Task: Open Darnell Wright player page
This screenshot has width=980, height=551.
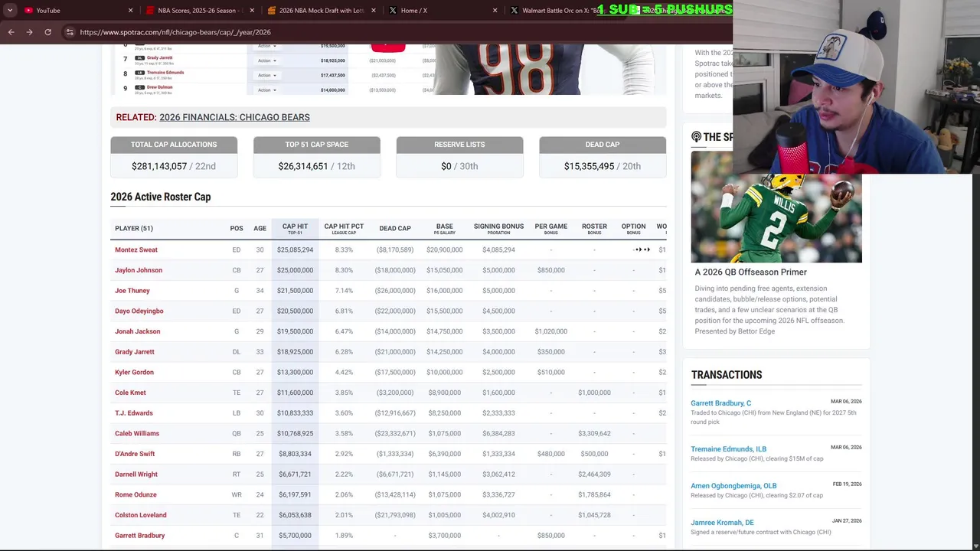Action: [x=136, y=474]
